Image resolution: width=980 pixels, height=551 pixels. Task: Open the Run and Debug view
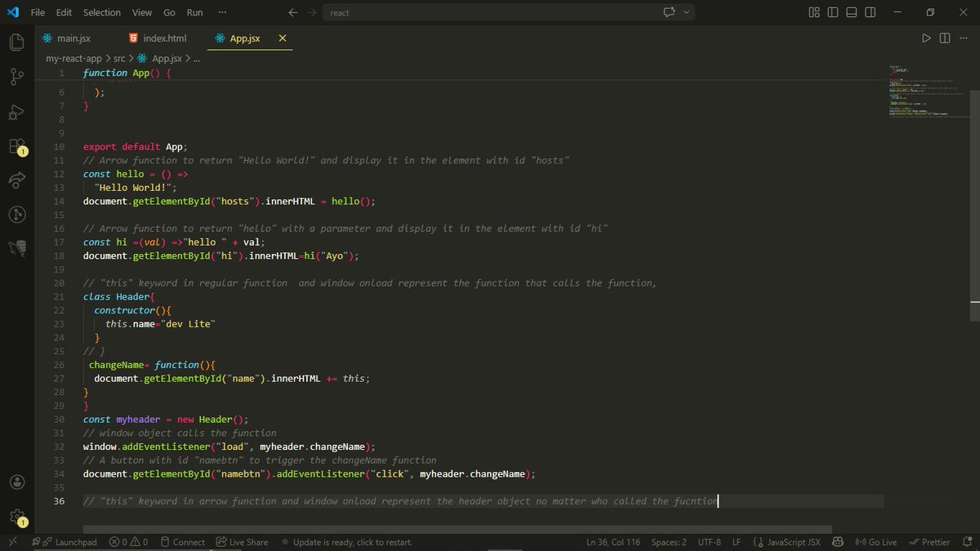[16, 112]
